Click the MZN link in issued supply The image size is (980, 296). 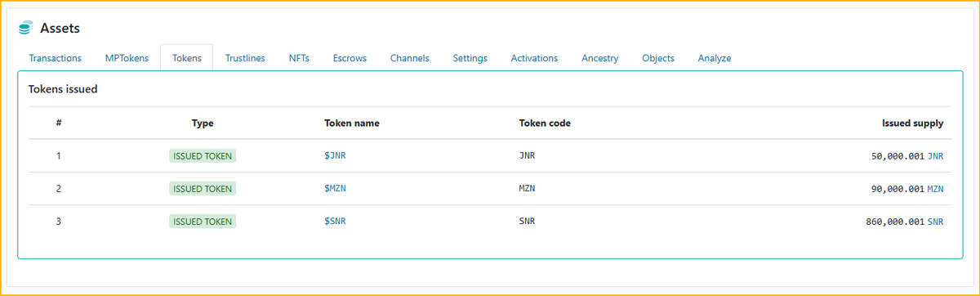click(936, 189)
